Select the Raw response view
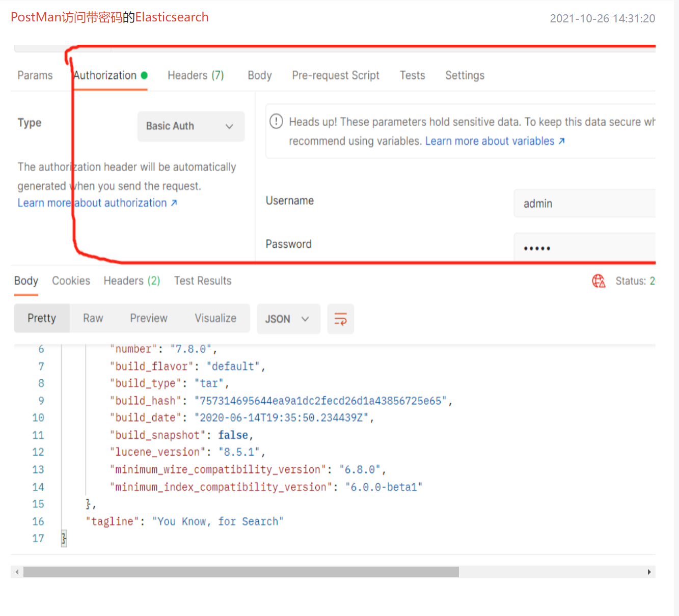679x616 pixels. 93,318
